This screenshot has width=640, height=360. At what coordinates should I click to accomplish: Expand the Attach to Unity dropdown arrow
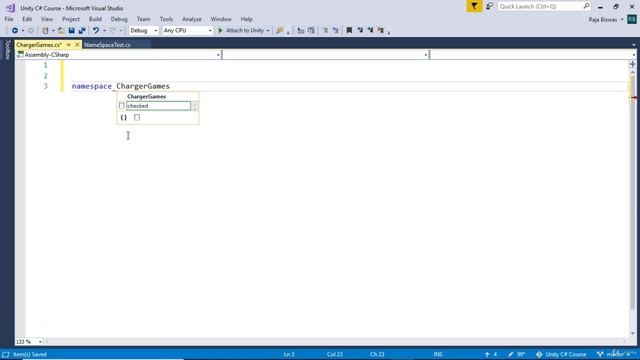click(x=268, y=31)
